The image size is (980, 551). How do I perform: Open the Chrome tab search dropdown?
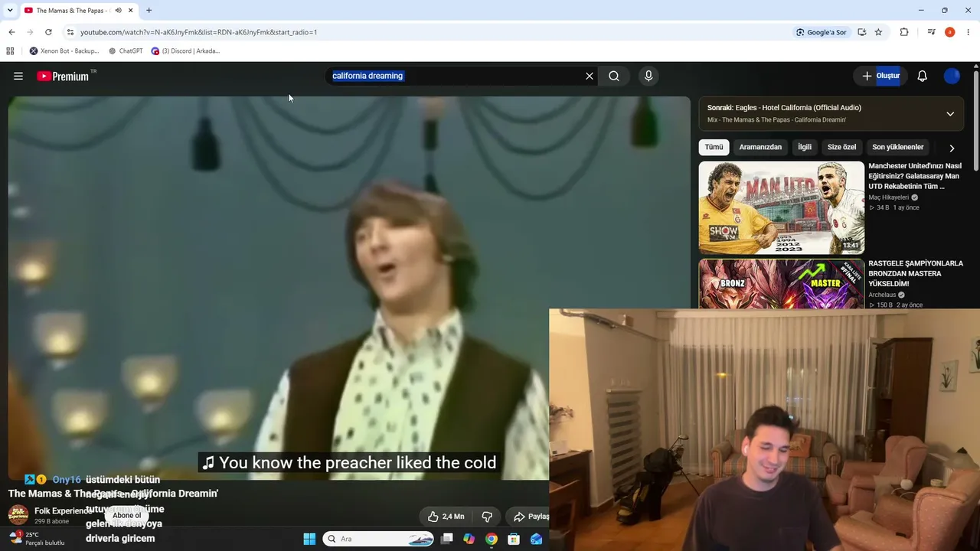pos(10,11)
